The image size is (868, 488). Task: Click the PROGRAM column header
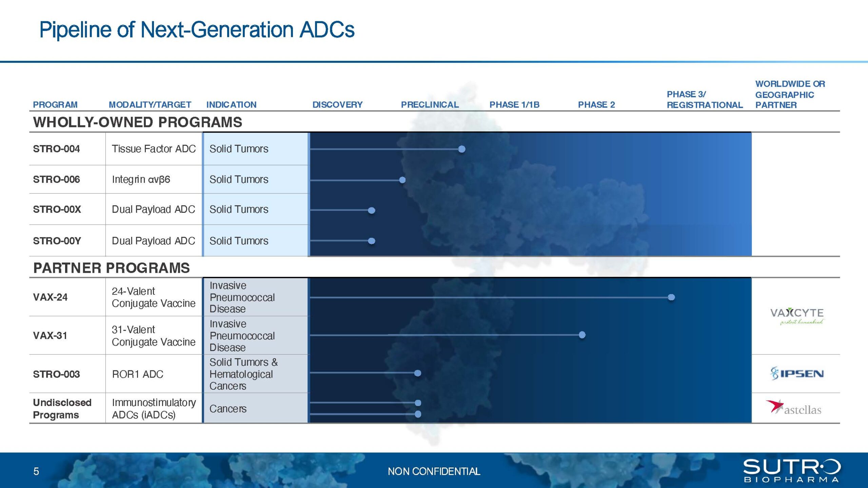pos(55,105)
